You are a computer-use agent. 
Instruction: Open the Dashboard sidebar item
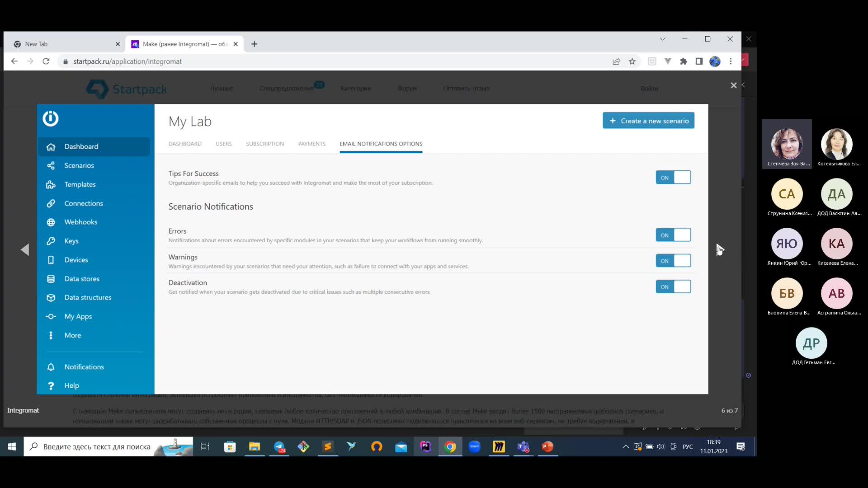(x=94, y=147)
